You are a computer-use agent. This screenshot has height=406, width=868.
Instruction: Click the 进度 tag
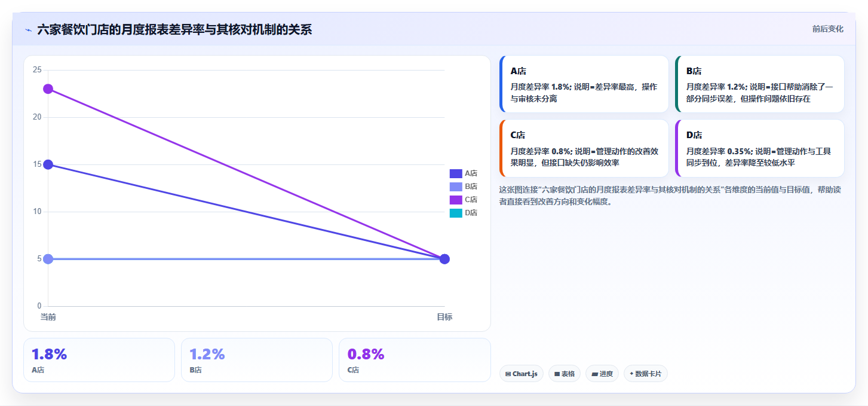[602, 374]
